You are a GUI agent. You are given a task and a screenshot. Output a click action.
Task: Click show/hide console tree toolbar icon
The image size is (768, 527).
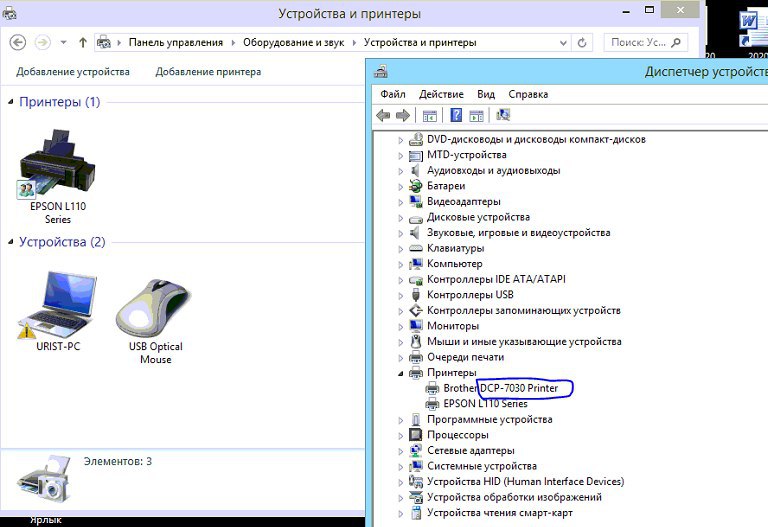[x=430, y=116]
